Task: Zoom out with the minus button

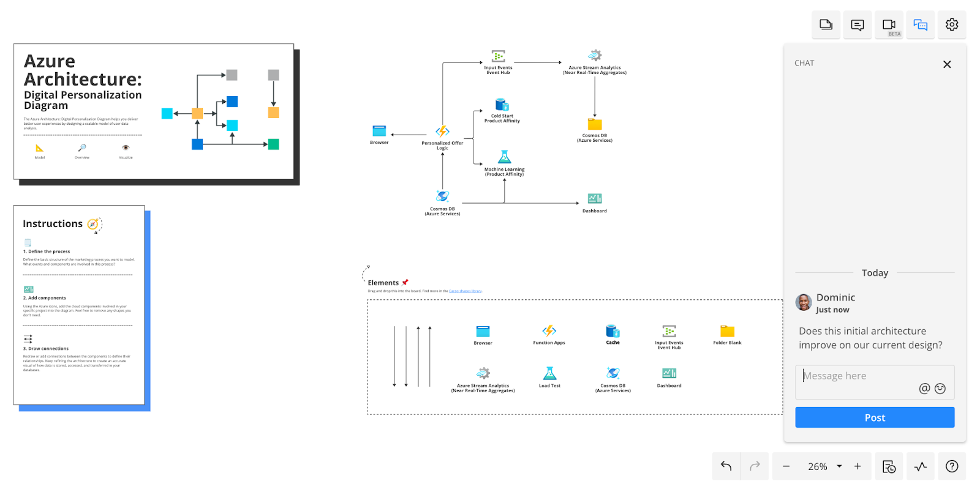Action: click(x=786, y=466)
